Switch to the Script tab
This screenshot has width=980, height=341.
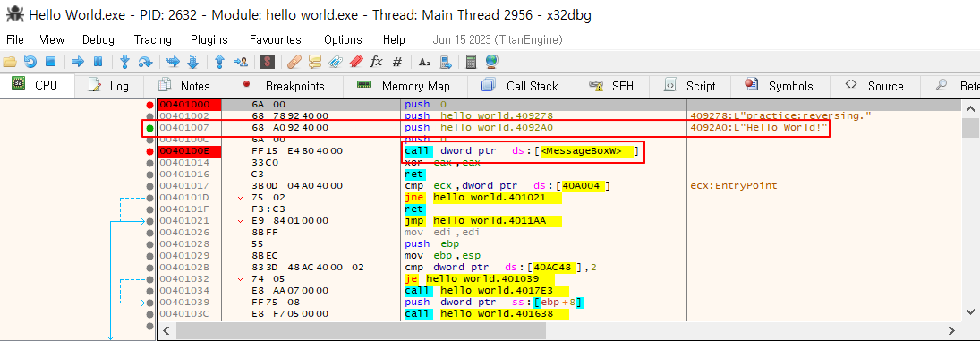point(689,86)
